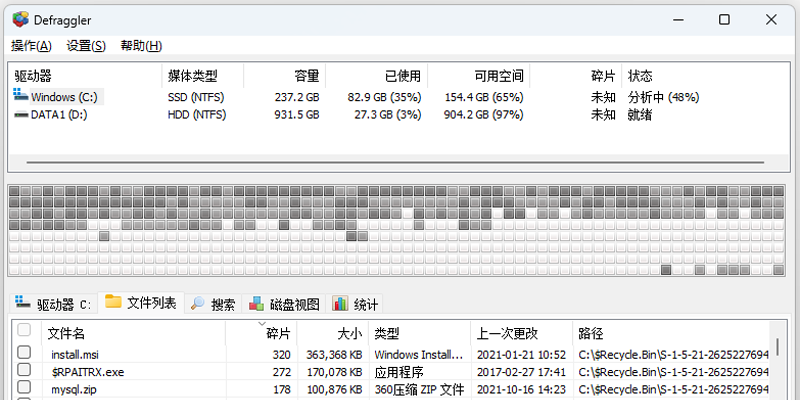Select the Windows (C:) drive row

[399, 97]
